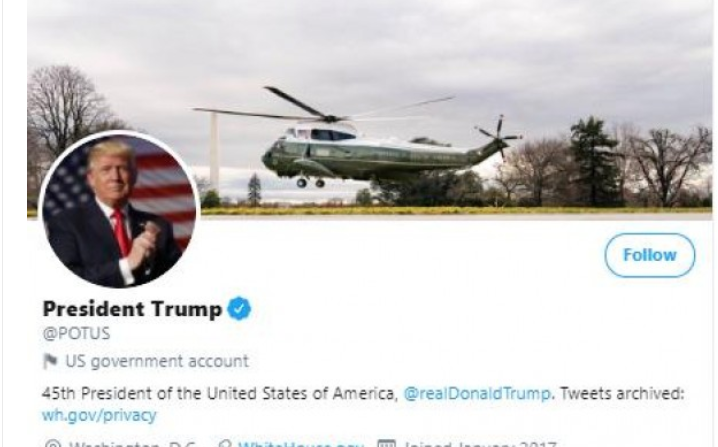Click the President Trump display name
Image resolution: width=718 pixels, height=447 pixels.
pos(132,309)
